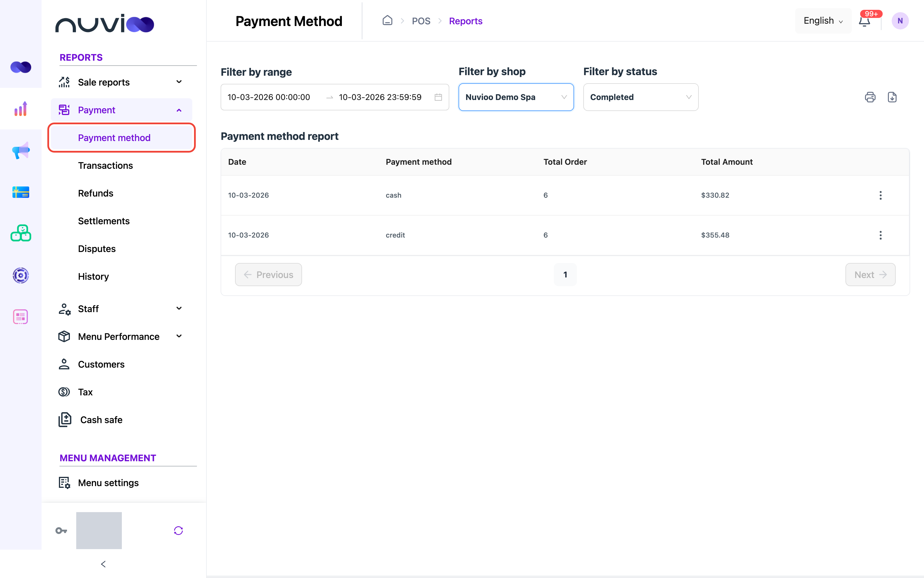Print the payment method report
This screenshot has width=924, height=578.
pyautogui.click(x=870, y=97)
